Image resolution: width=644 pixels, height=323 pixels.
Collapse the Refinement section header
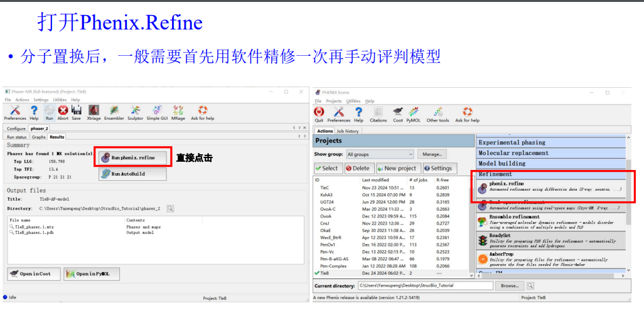click(550, 174)
